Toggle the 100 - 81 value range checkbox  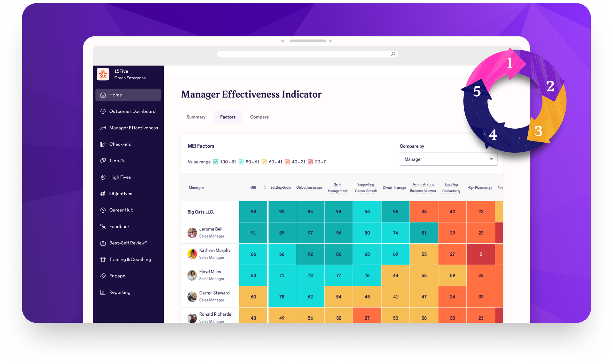[216, 162]
